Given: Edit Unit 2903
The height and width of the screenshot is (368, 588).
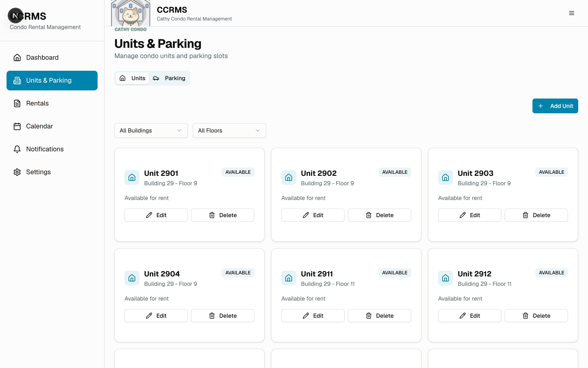Looking at the screenshot, I should 470,215.
